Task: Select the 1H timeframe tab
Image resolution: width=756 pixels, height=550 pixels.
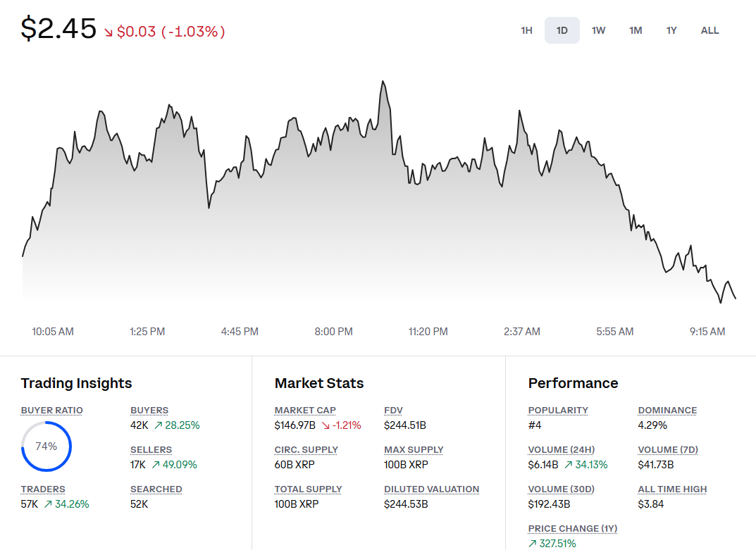Action: click(526, 30)
